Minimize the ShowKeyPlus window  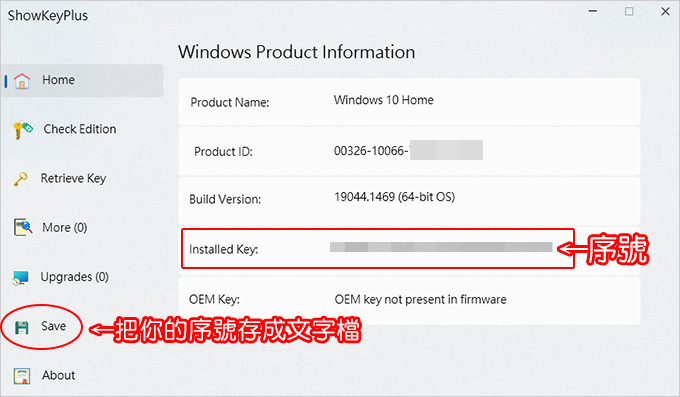tap(593, 11)
